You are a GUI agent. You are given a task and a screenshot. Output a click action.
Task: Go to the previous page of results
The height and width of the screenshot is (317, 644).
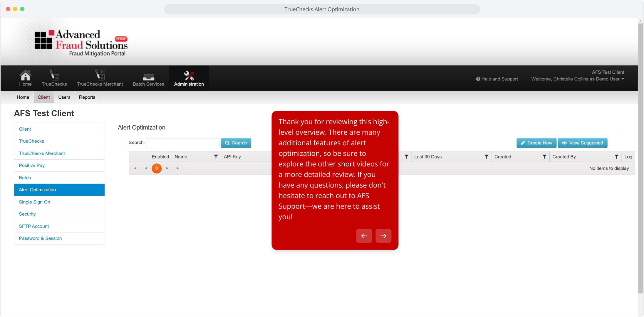tap(146, 168)
